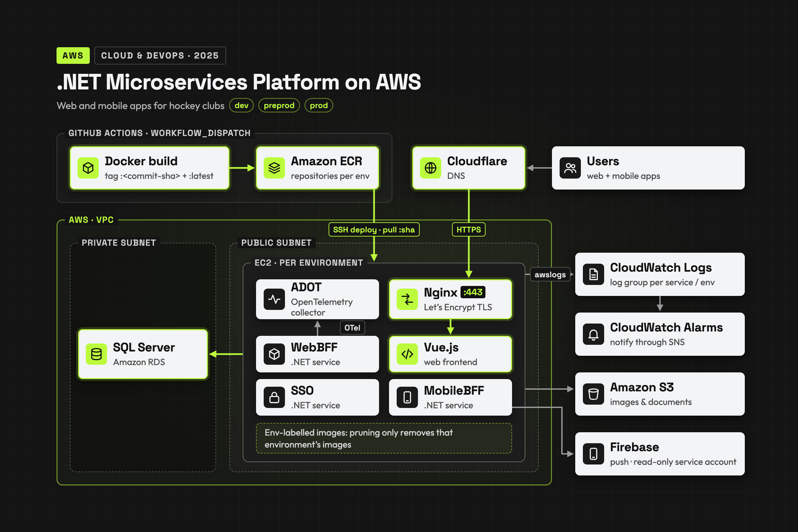Click the ADOT pulse icon
Viewport: 798px width, 532px height.
[274, 299]
